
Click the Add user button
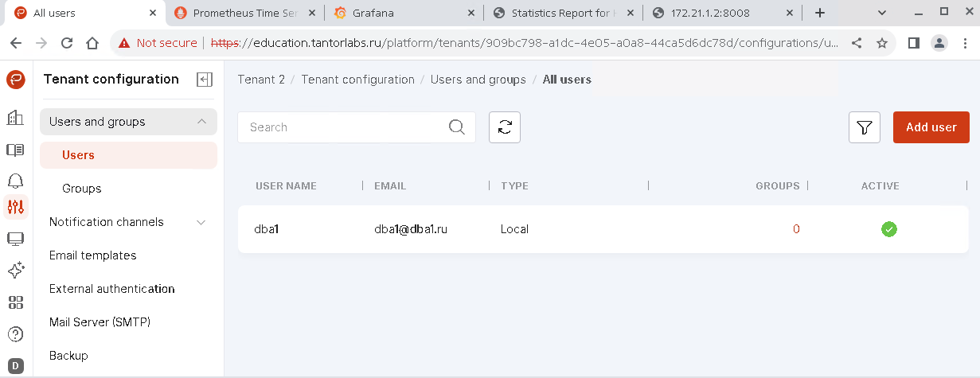[931, 127]
